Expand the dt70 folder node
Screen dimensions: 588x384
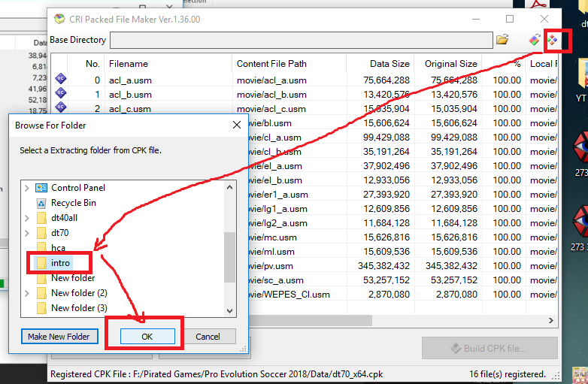(26, 233)
